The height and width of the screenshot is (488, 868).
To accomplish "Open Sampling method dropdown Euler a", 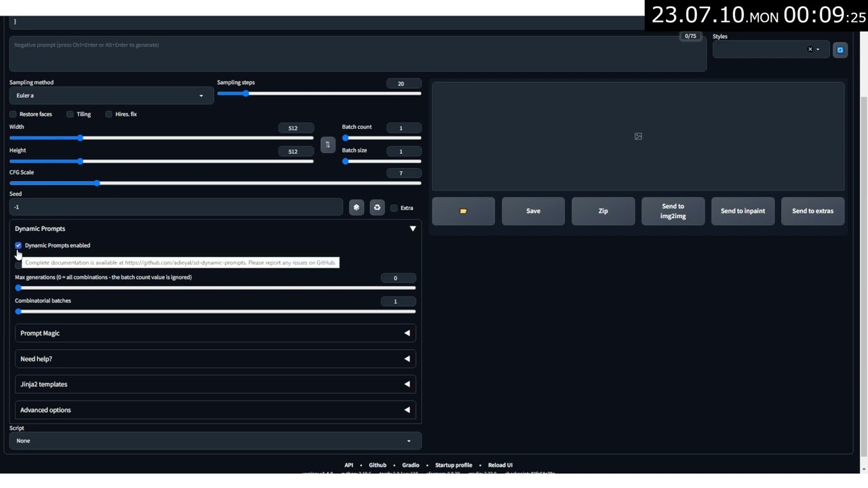I will click(x=111, y=96).
